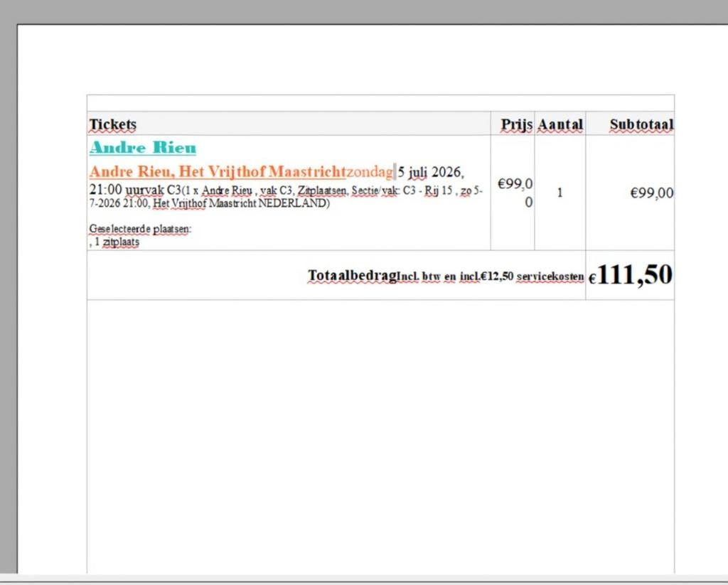Click the '€99,00' value under Subtotaal
This screenshot has width=728, height=585.
coord(651,193)
